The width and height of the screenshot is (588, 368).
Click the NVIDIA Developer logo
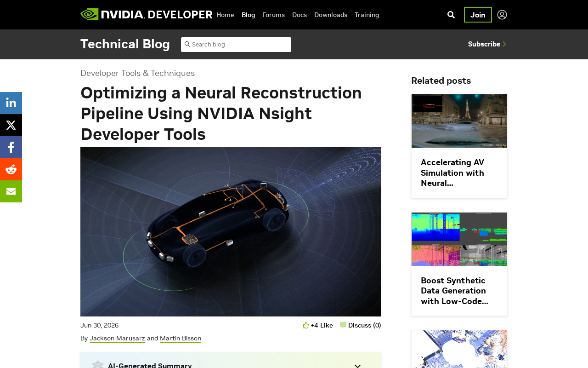[146, 14]
